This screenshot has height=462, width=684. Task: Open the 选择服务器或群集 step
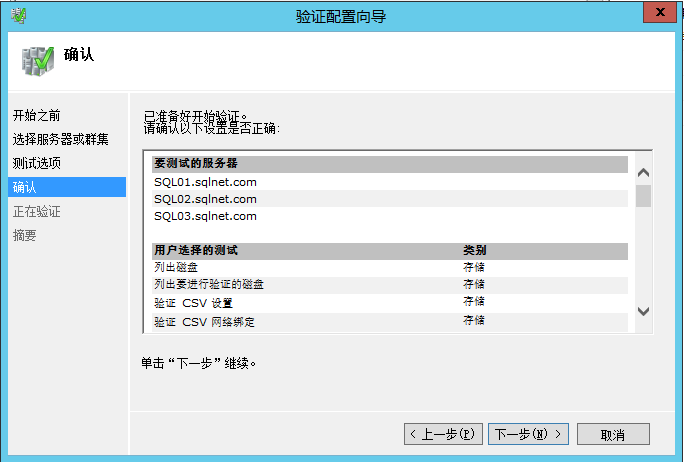tap(61, 139)
